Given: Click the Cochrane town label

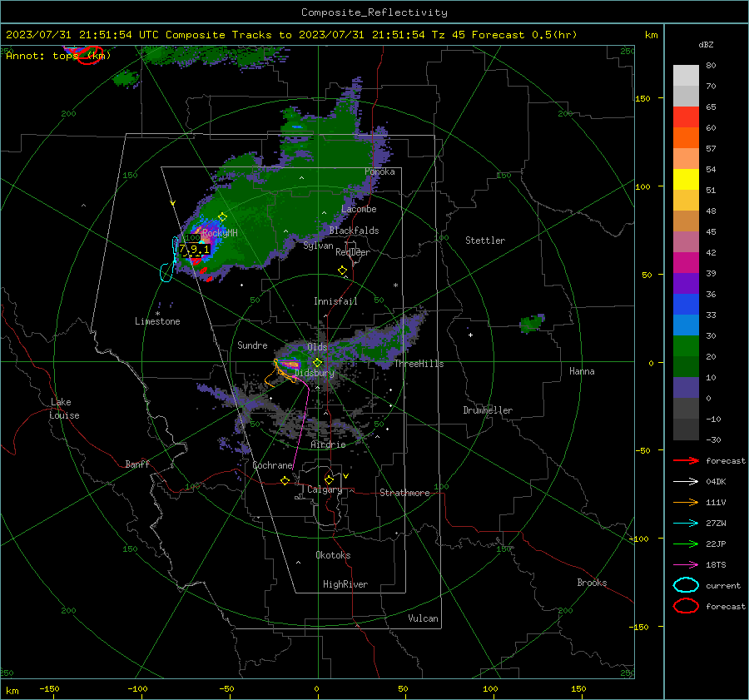Looking at the screenshot, I should coord(272,465).
